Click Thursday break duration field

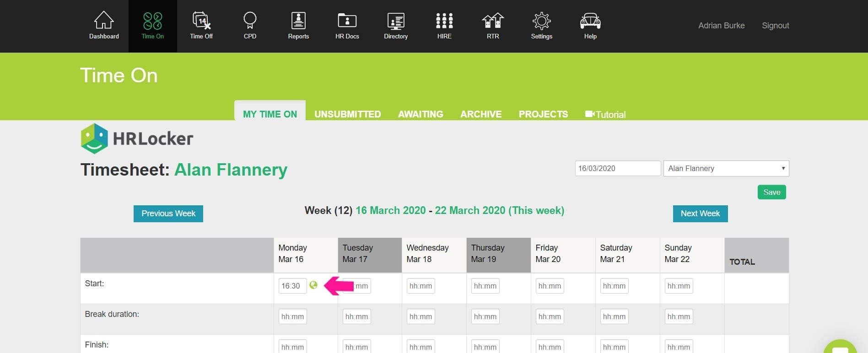click(x=485, y=316)
